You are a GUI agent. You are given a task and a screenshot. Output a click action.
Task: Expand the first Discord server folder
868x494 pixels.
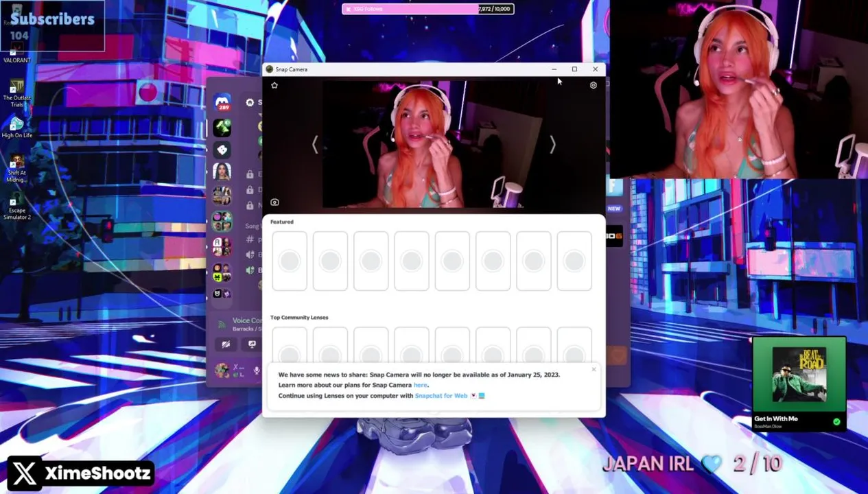click(x=222, y=196)
